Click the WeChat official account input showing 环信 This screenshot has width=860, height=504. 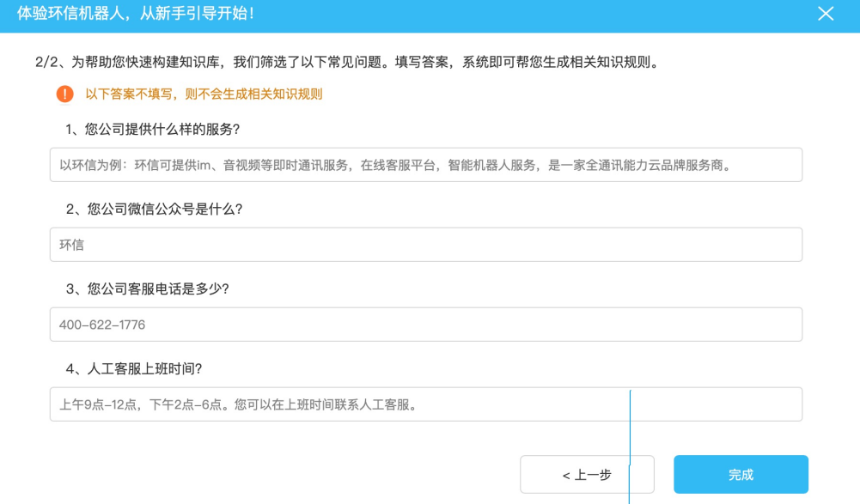pyautogui.click(x=425, y=245)
